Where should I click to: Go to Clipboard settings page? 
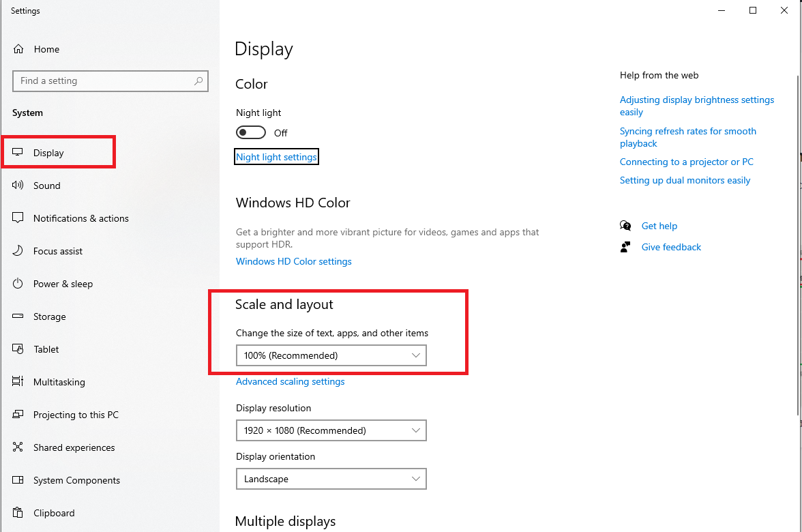(x=54, y=513)
